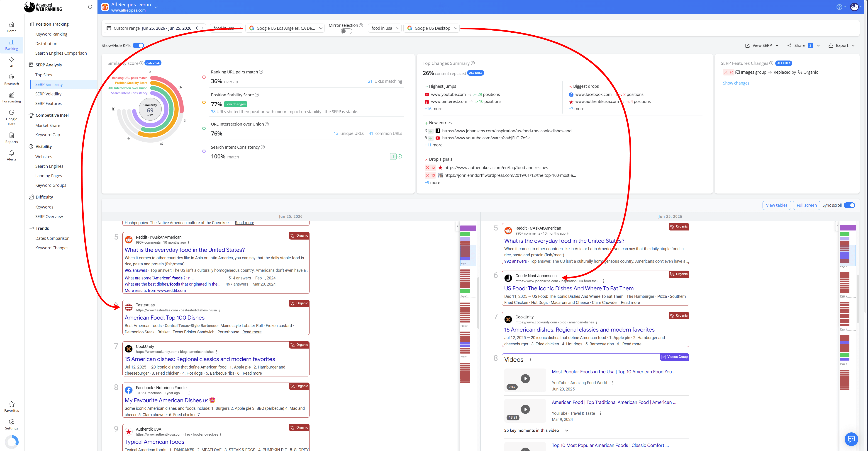Go to next date range arrow
Viewport: 868px width, 451px height.
click(202, 28)
